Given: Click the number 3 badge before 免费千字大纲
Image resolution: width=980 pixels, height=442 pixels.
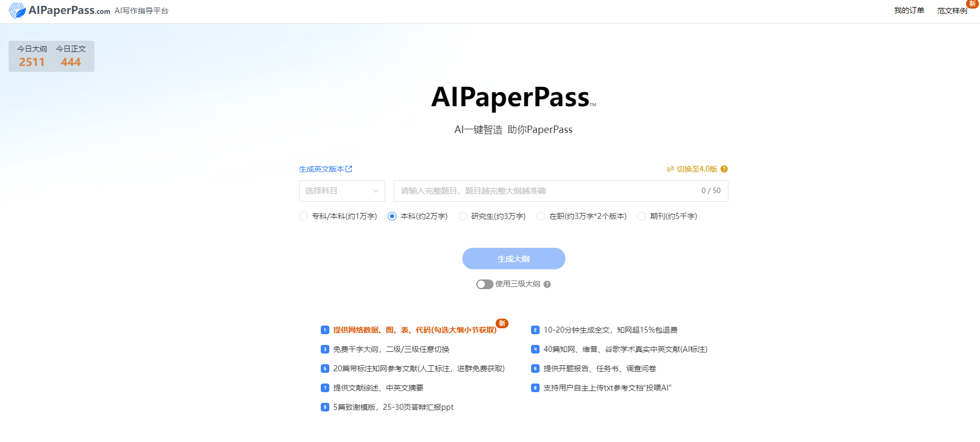Looking at the screenshot, I should (325, 349).
